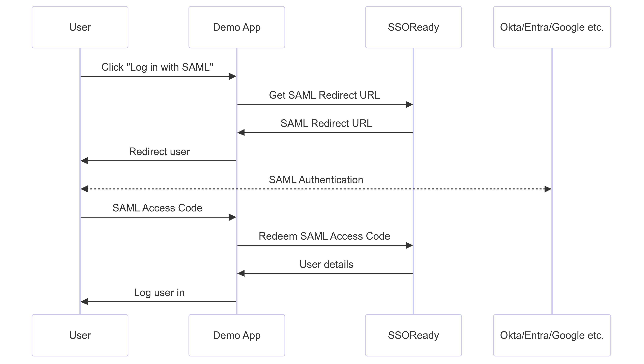The image size is (644, 364).
Task: Click the "Redeem SAML Access Code" label
Action: (x=324, y=236)
